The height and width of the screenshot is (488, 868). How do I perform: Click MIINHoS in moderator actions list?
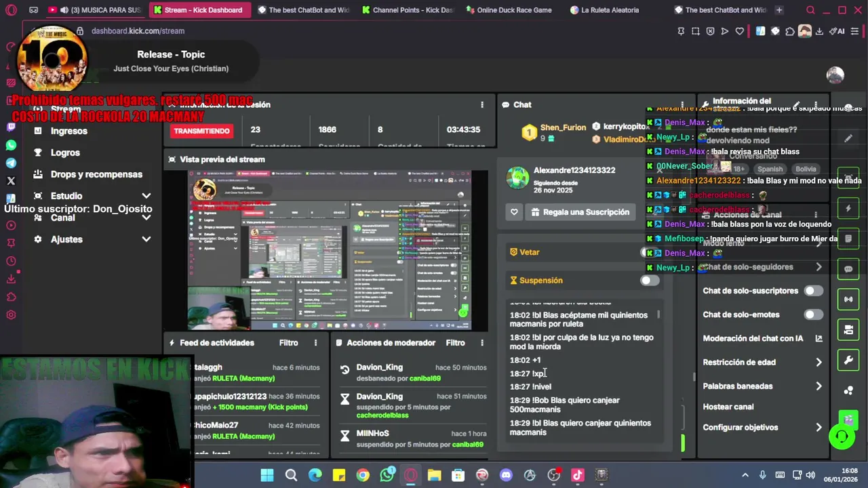[x=372, y=434]
